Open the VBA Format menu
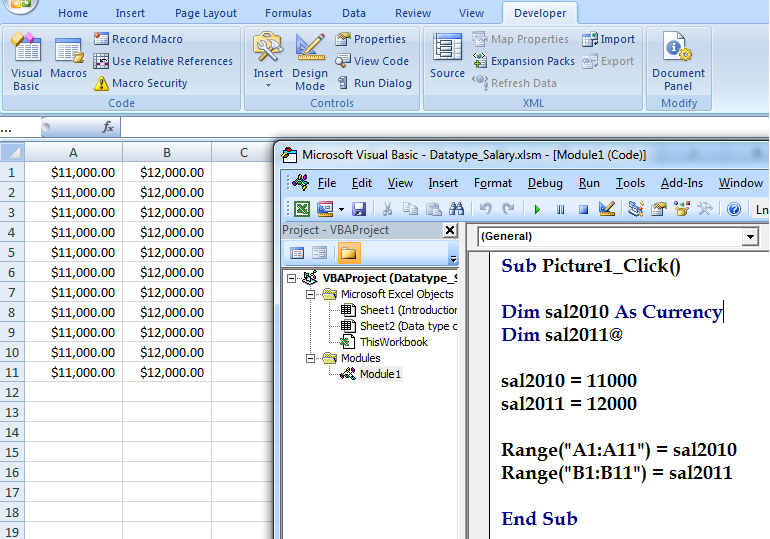 click(x=493, y=183)
